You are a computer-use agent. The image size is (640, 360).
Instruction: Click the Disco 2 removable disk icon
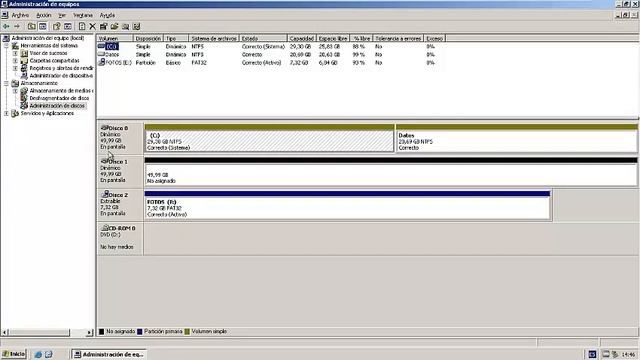(x=105, y=194)
